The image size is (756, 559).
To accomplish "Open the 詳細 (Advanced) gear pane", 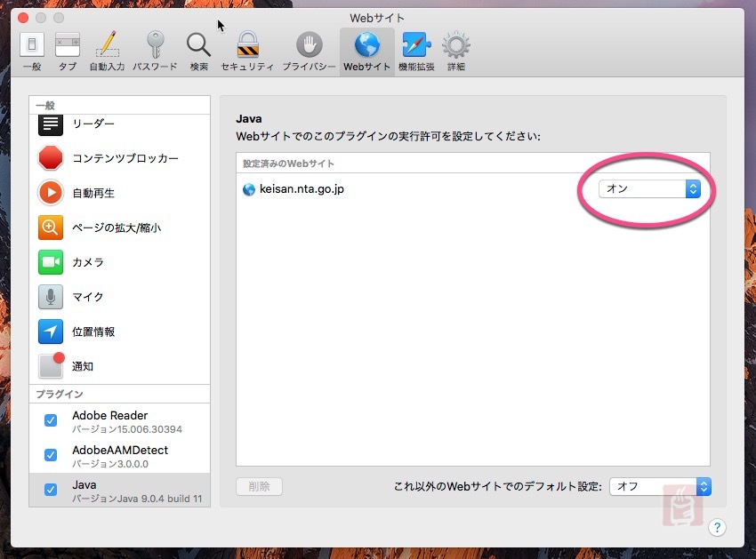I will (456, 52).
